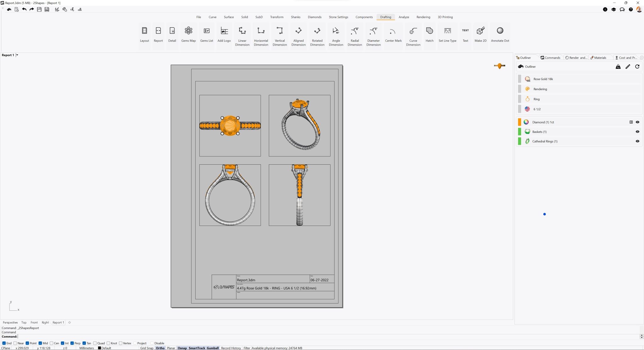
Task: Select the Radial Dimension tool
Action: (355, 36)
